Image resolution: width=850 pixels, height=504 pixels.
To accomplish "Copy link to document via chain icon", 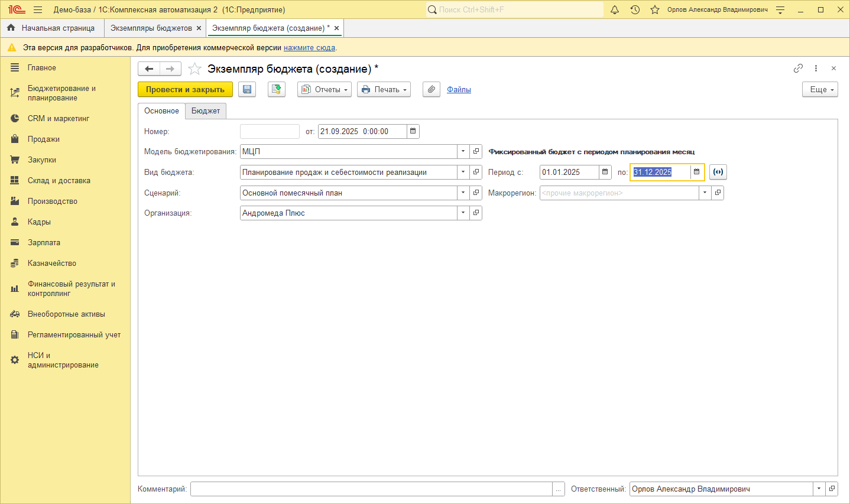I will point(798,69).
